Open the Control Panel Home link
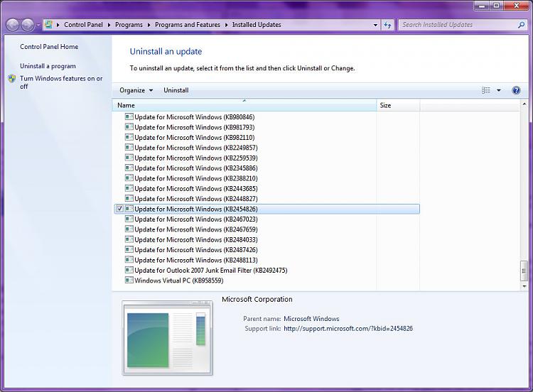The width and height of the screenshot is (533, 392). click(x=49, y=47)
